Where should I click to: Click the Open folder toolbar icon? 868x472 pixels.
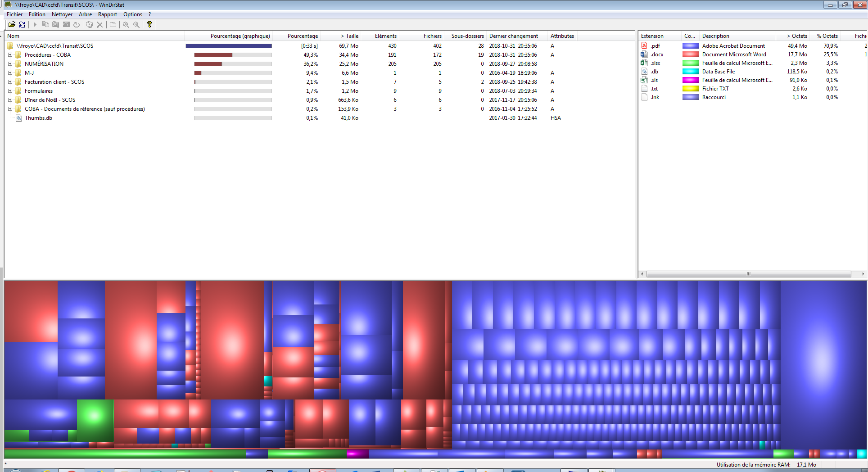12,25
